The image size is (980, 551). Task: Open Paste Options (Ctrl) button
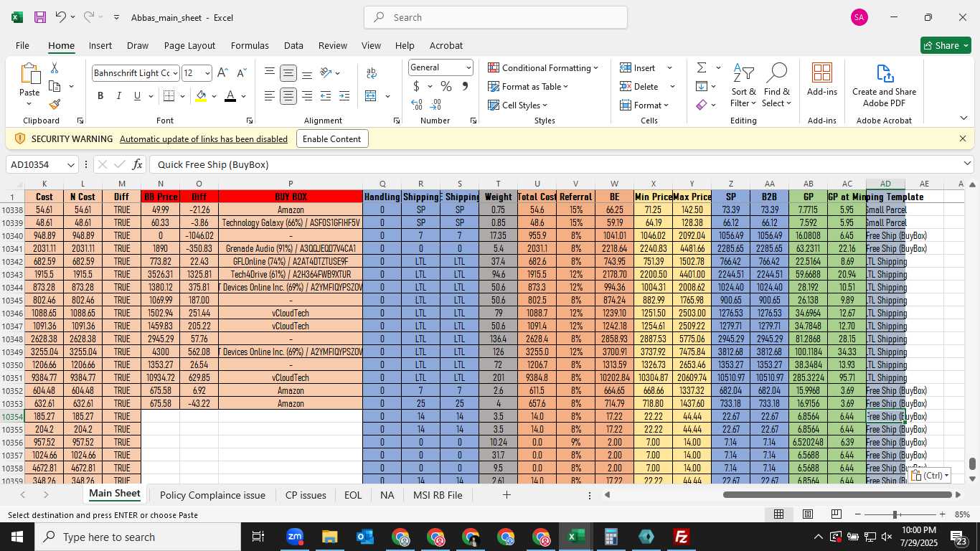[930, 475]
